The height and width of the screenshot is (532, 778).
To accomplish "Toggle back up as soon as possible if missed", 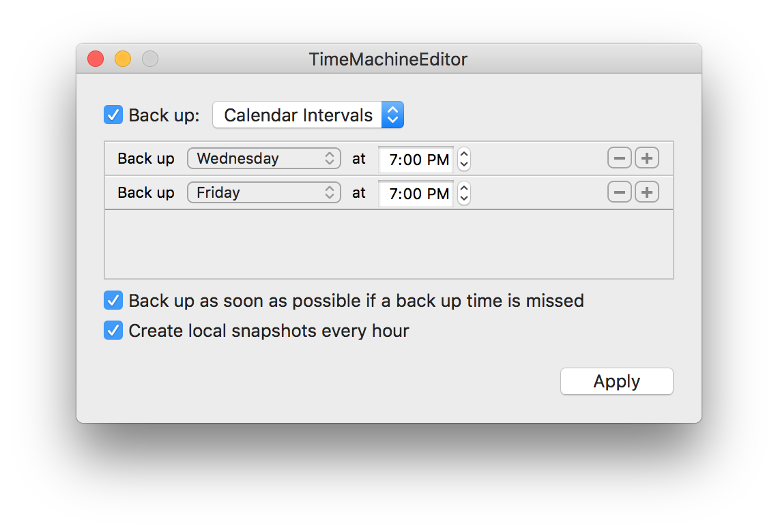I will (113, 301).
